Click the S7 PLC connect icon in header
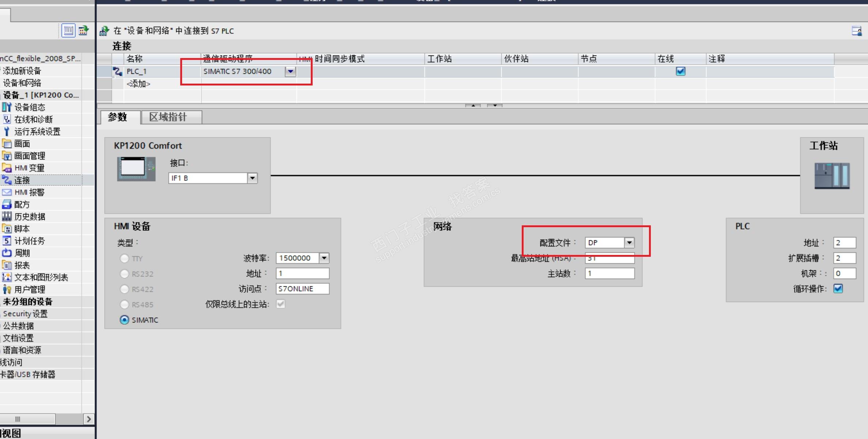This screenshot has height=439, width=868. click(104, 31)
